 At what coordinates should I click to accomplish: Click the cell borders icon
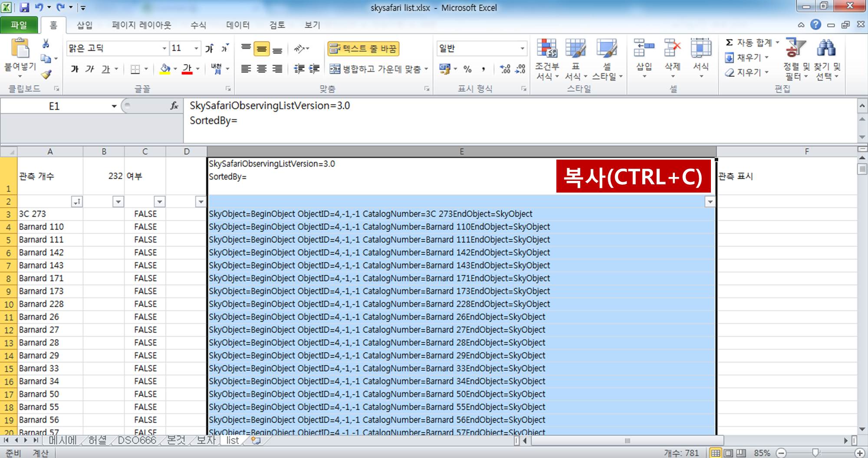[135, 69]
